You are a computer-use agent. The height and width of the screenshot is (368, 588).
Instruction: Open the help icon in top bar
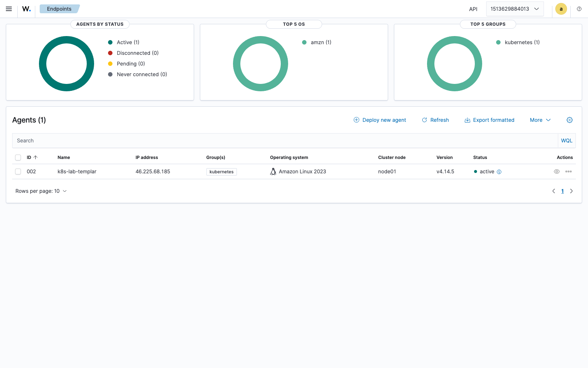tap(579, 9)
